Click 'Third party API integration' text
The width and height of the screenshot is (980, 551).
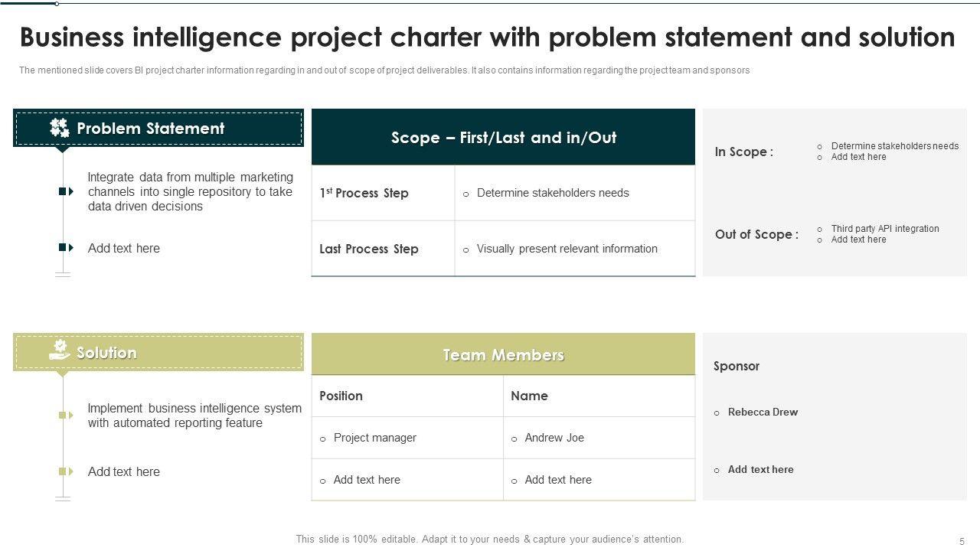pos(885,229)
